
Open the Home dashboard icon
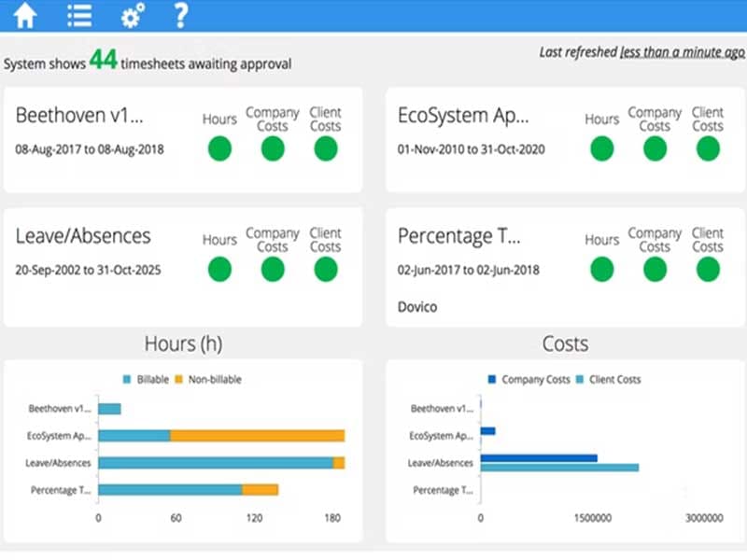tap(24, 16)
